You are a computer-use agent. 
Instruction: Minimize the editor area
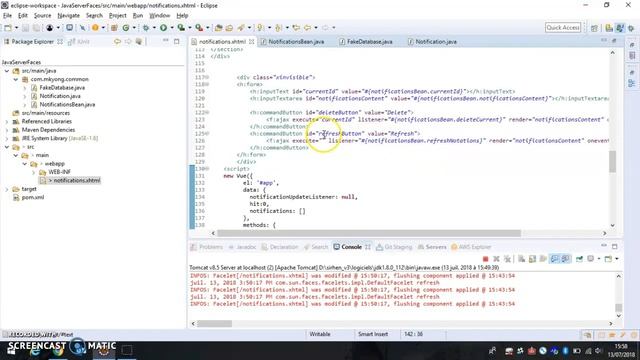604,40
